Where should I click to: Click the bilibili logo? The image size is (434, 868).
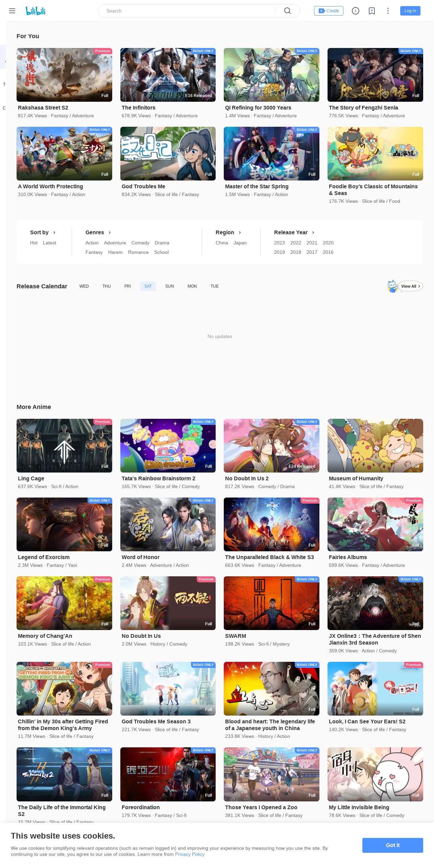pos(35,11)
